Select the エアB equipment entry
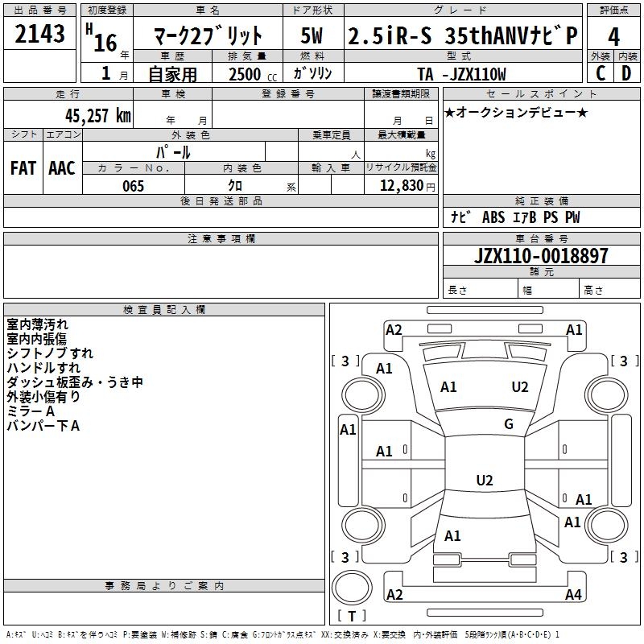 click(525, 217)
